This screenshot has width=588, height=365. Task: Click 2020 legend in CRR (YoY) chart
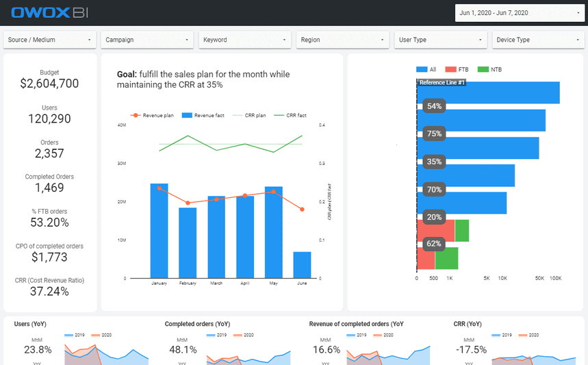pos(528,335)
